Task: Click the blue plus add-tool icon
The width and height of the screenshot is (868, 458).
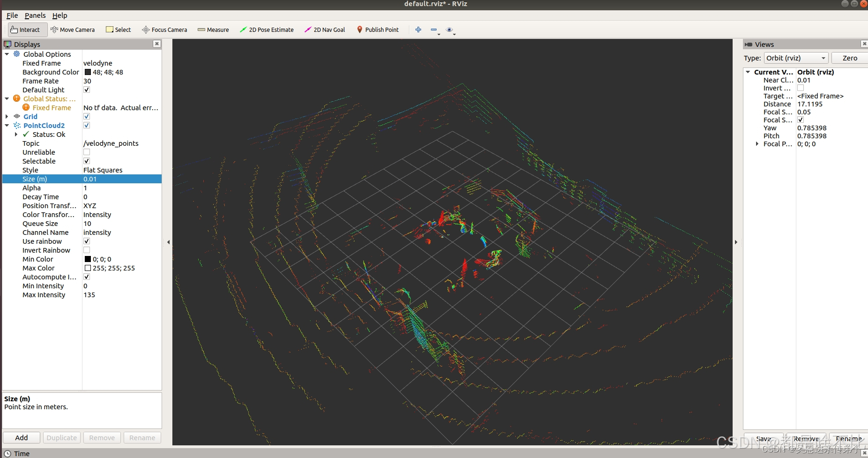Action: (x=418, y=30)
